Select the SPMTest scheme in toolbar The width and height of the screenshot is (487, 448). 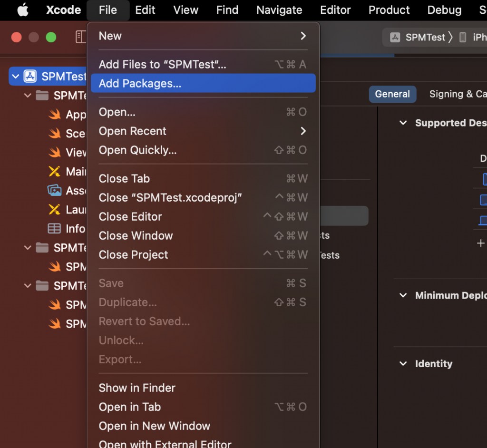[x=425, y=37]
